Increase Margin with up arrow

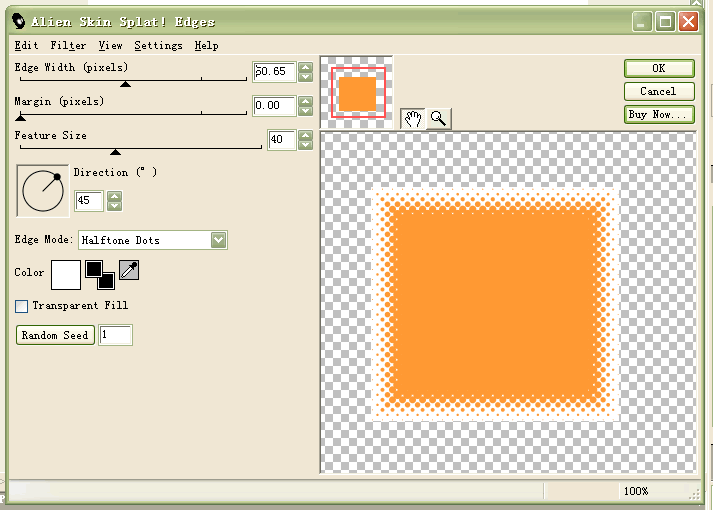pyautogui.click(x=306, y=101)
